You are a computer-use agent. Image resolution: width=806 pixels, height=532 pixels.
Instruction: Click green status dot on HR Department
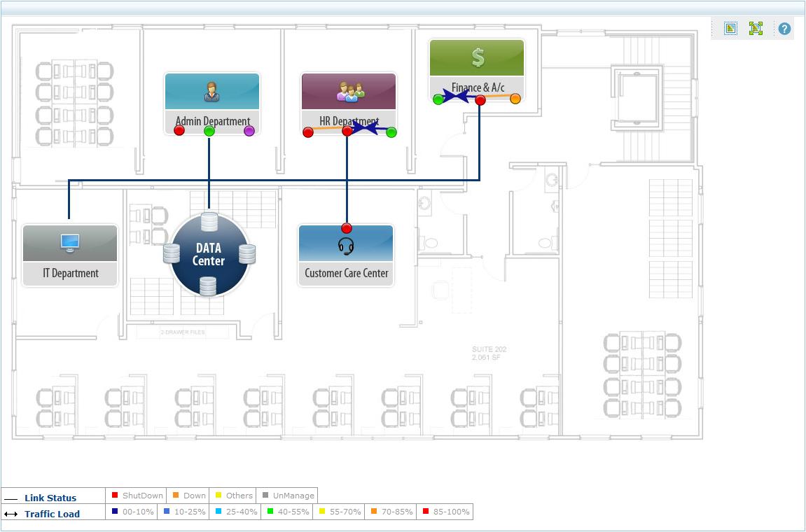pos(391,132)
